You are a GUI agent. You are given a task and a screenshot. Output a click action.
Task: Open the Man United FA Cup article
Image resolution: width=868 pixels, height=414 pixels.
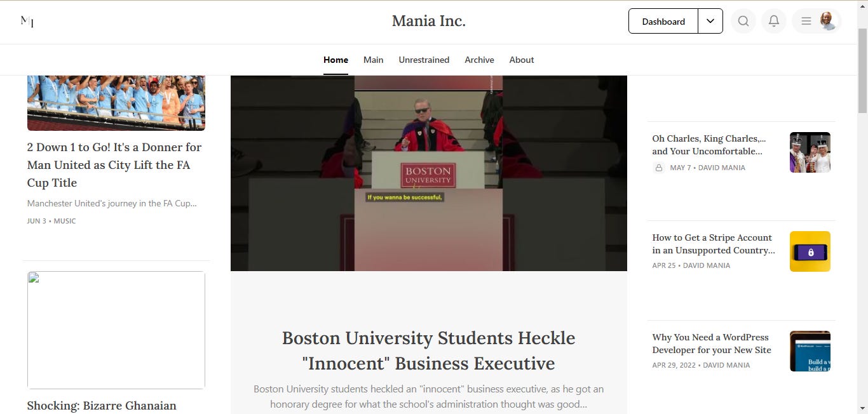[x=114, y=164]
